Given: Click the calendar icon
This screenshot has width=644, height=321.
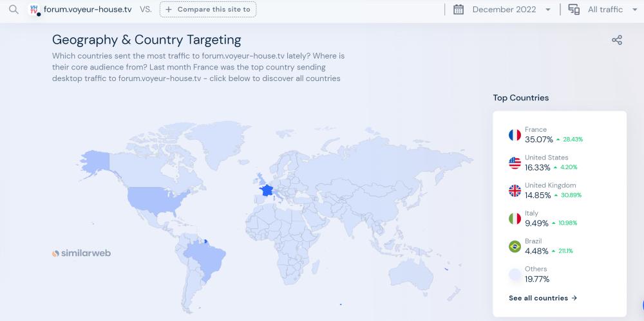Looking at the screenshot, I should tap(459, 10).
